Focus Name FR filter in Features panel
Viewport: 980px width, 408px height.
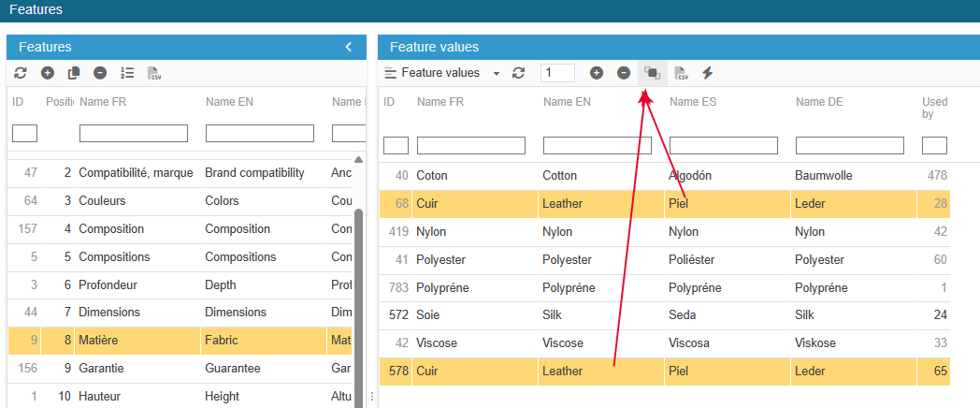(134, 133)
